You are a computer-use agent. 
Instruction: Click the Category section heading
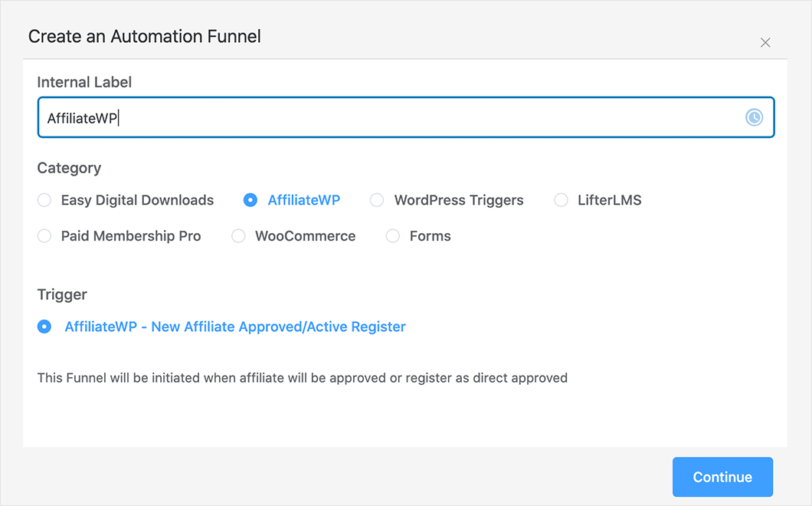pyautogui.click(x=69, y=168)
